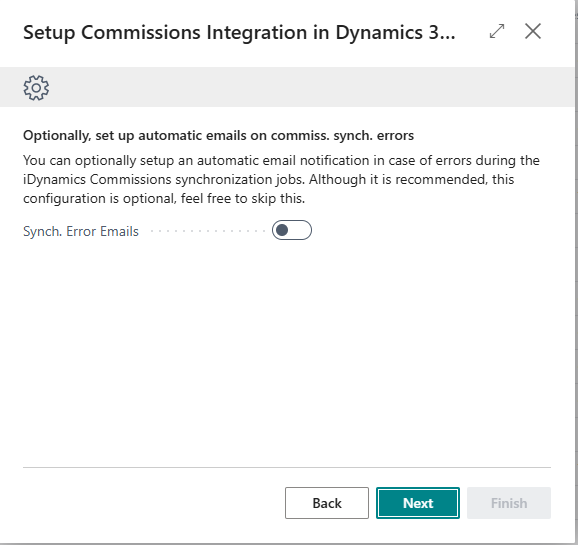Click the words "iDynamics Commissions" in the description

(x=97, y=180)
